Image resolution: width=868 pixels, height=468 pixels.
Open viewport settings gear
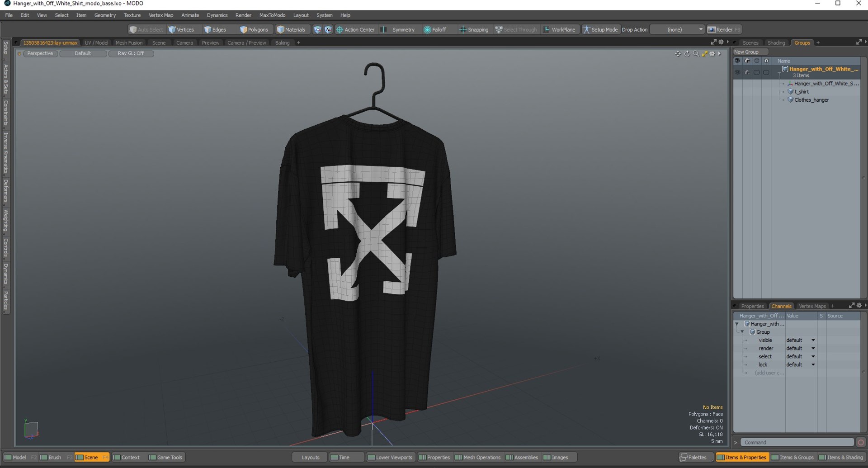coord(712,54)
